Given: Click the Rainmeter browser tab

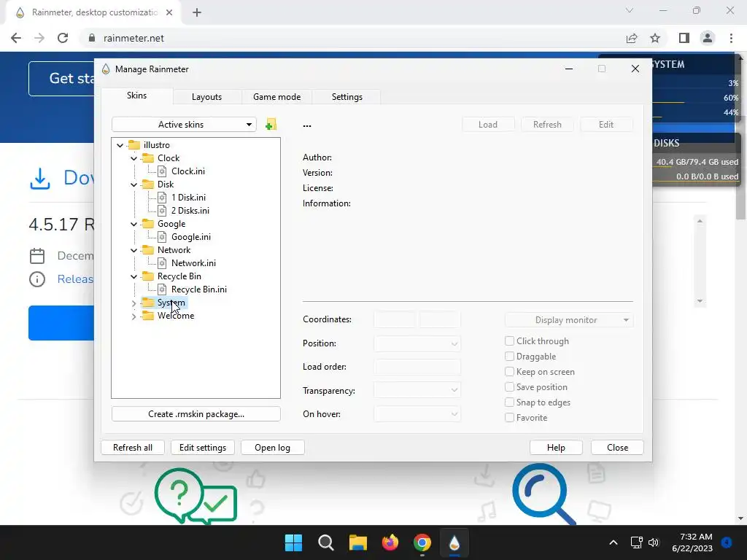Looking at the screenshot, I should pos(94,12).
